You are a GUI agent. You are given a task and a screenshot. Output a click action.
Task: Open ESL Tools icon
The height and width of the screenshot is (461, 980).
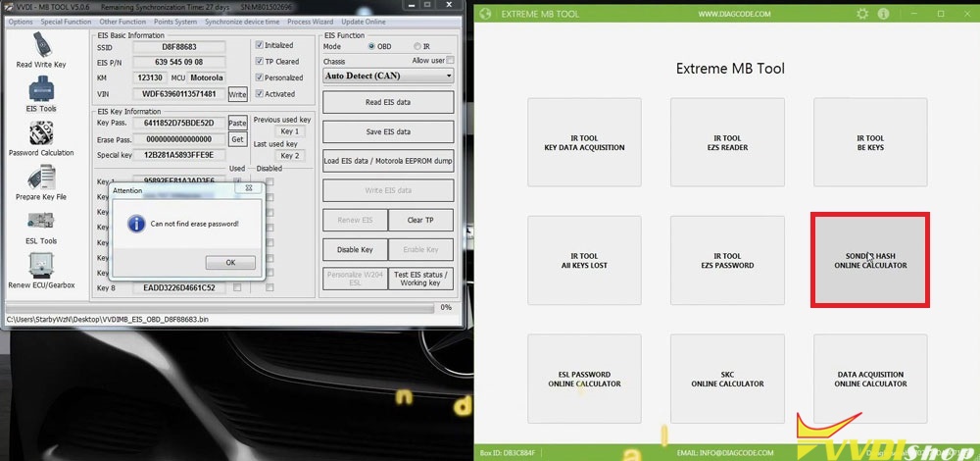pos(40,228)
